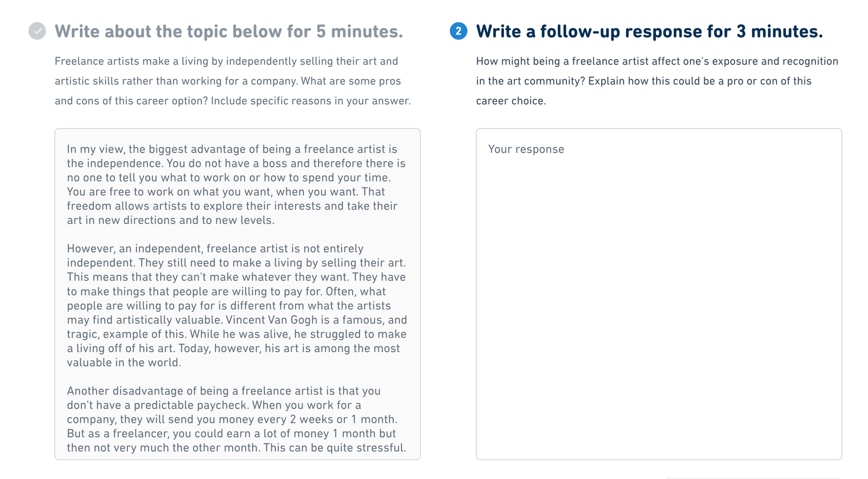
Task: Click the paragraph starting "In my view"
Action: (236, 184)
